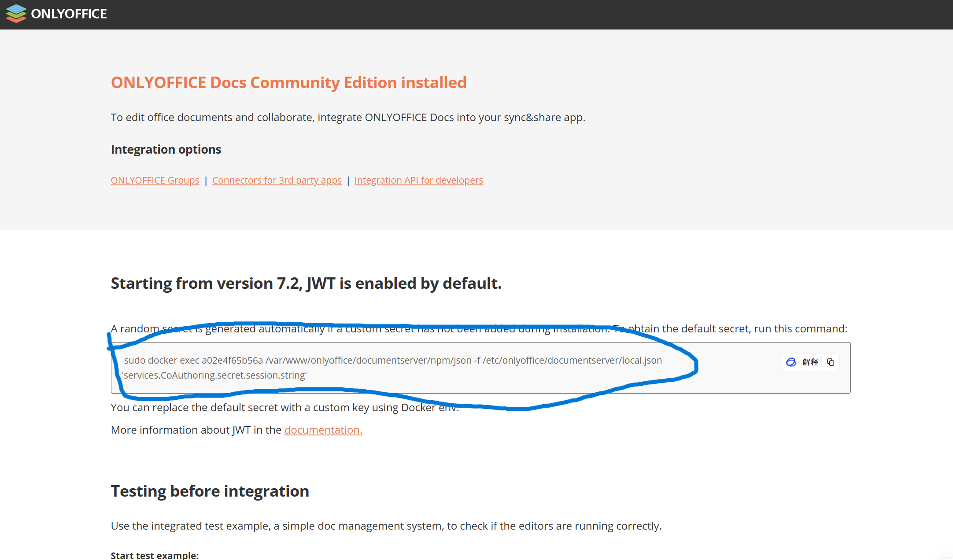Viewport: 953px width, 560px height.
Task: Click the ONLYOFFICE header bar text
Action: click(69, 14)
